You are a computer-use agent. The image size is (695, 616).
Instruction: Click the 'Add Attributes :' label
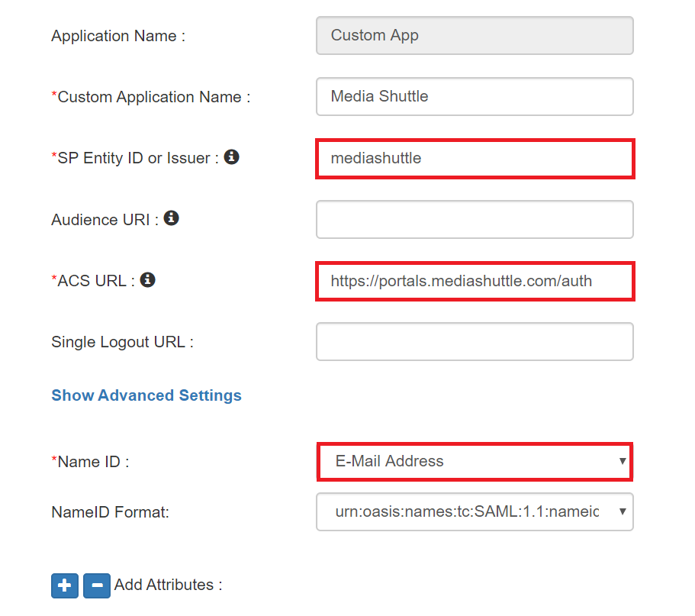tap(168, 585)
